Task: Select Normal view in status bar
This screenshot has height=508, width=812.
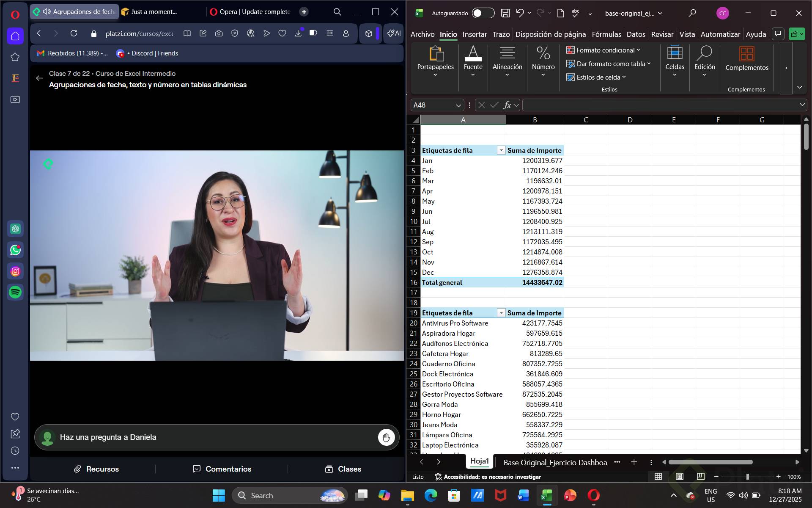Action: click(x=658, y=477)
